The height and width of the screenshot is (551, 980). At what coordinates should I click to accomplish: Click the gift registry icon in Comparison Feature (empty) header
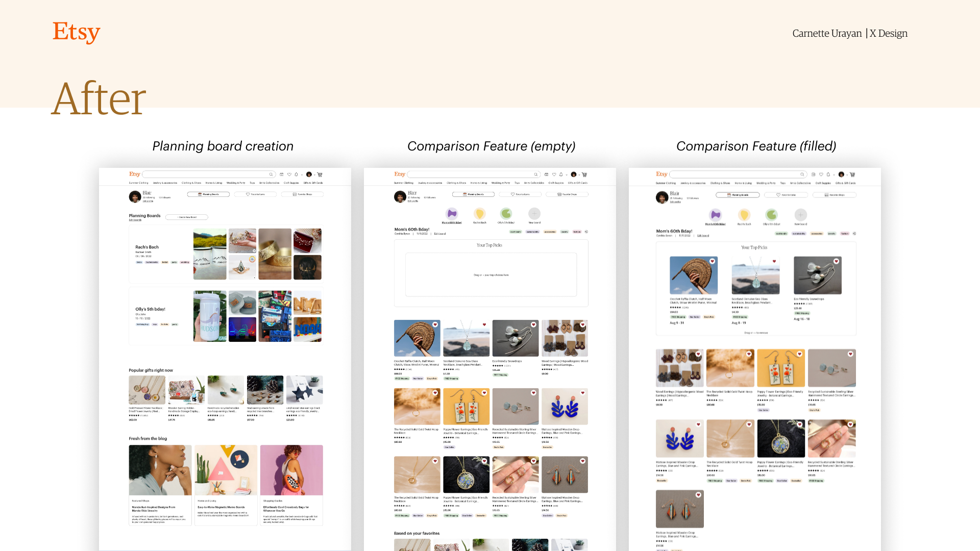[546, 174]
